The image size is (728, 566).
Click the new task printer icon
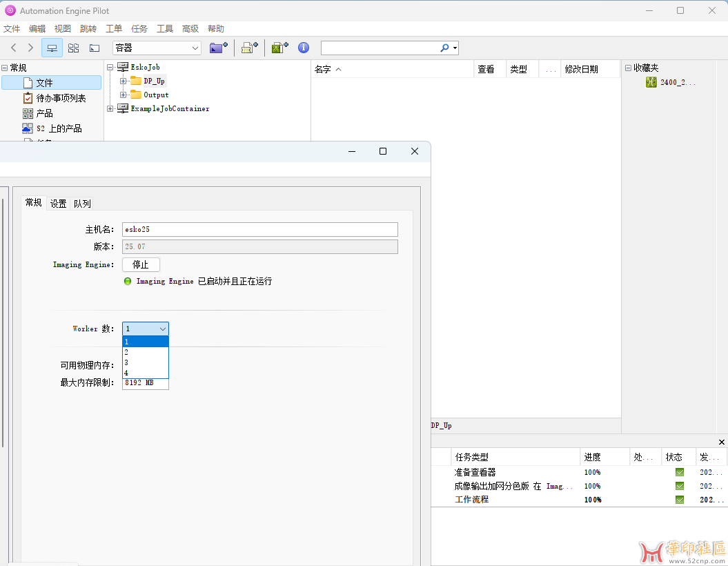click(x=249, y=48)
